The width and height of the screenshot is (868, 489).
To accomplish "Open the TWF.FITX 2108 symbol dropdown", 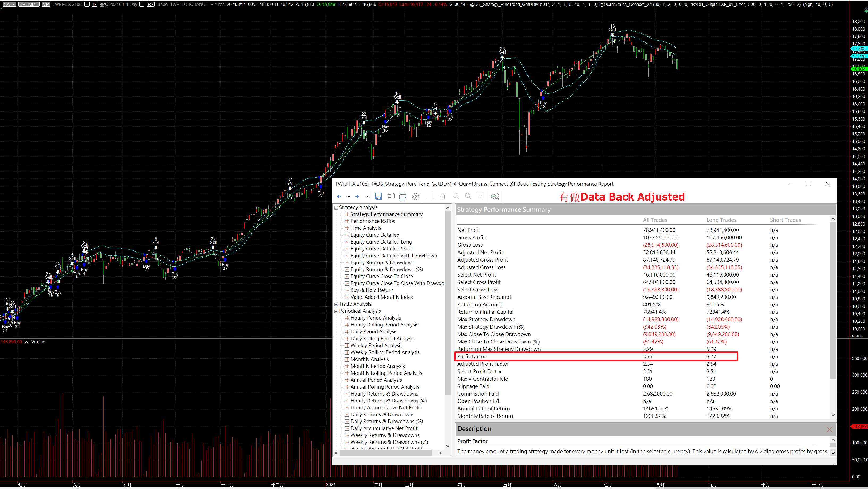I will (x=87, y=4).
